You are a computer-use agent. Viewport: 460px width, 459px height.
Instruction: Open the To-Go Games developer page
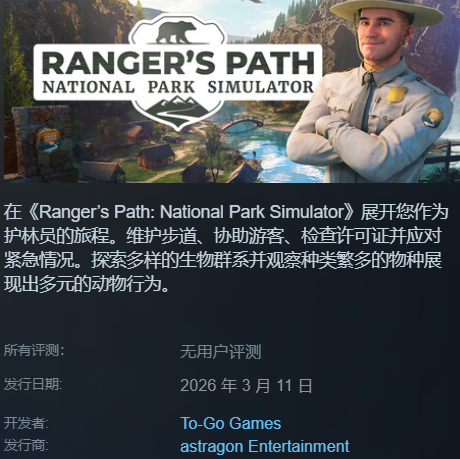coord(231,423)
